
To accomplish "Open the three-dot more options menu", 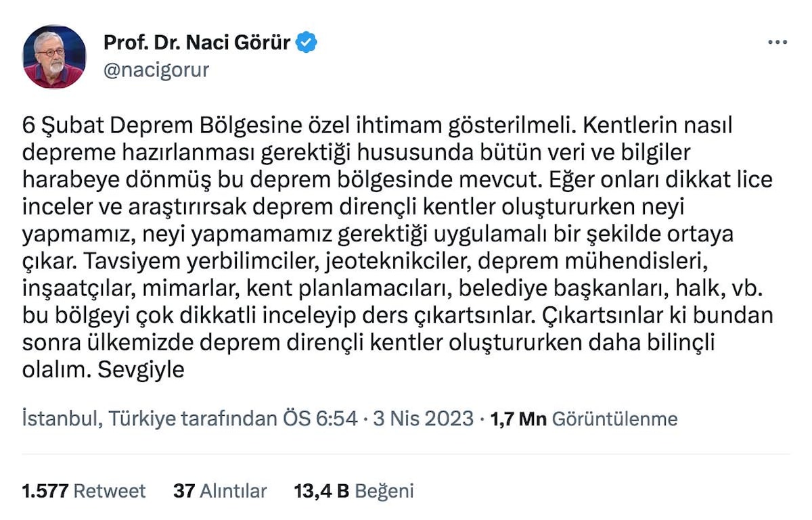I will point(777,43).
